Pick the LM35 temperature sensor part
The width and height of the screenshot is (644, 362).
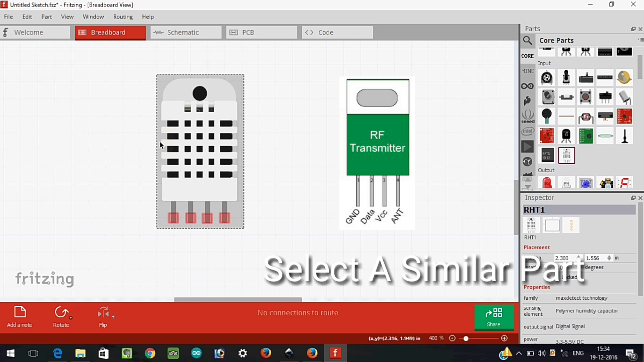tap(566, 136)
